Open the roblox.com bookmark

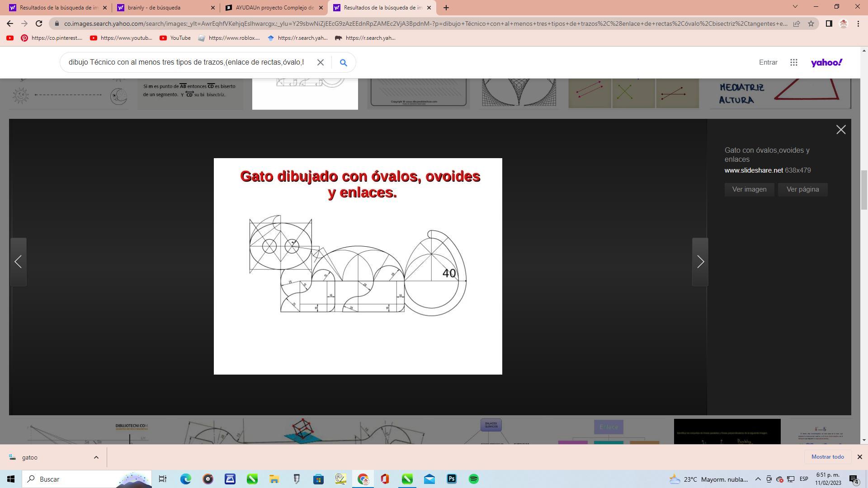(x=229, y=38)
